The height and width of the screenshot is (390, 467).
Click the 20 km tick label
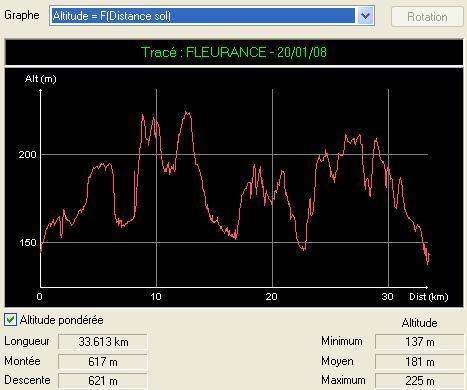271,296
